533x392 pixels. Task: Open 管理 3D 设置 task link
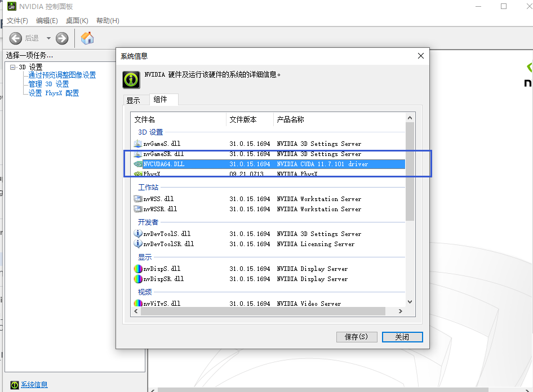[48, 84]
